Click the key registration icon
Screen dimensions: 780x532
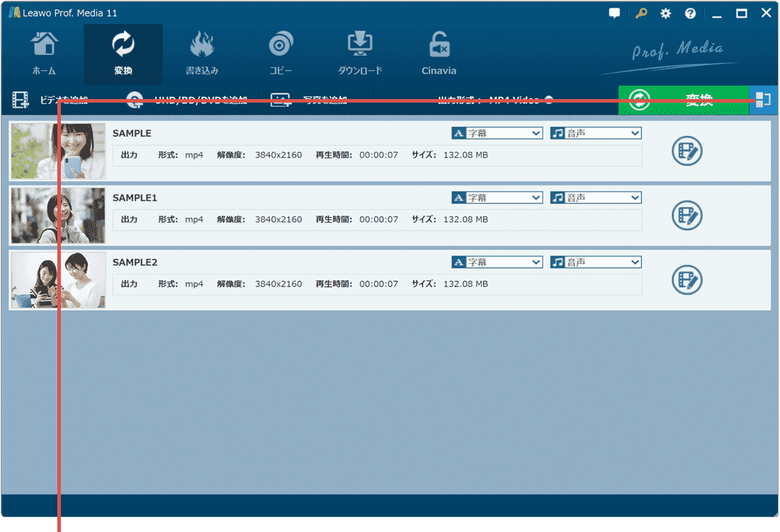point(641,13)
